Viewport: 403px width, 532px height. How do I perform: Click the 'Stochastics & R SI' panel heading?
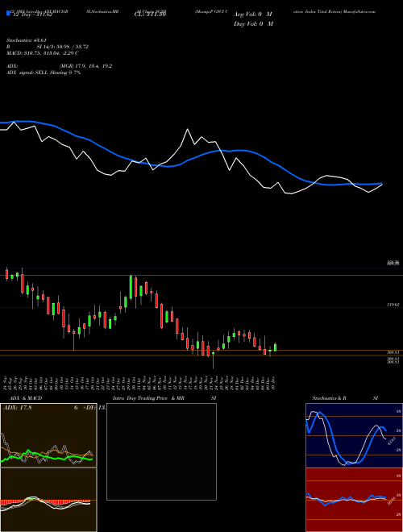(345, 398)
